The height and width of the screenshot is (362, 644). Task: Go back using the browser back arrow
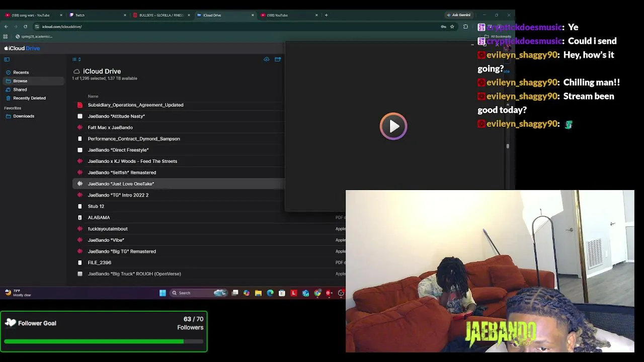6,27
